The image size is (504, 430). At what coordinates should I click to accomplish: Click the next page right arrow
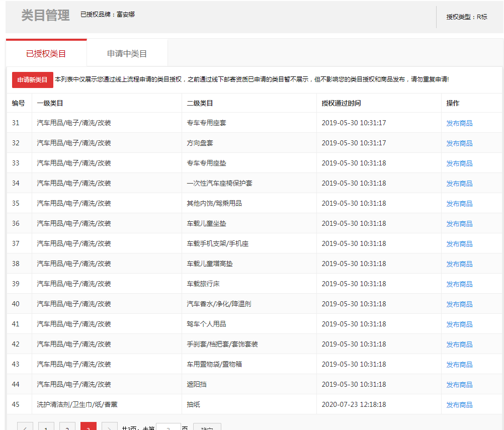(x=109, y=427)
